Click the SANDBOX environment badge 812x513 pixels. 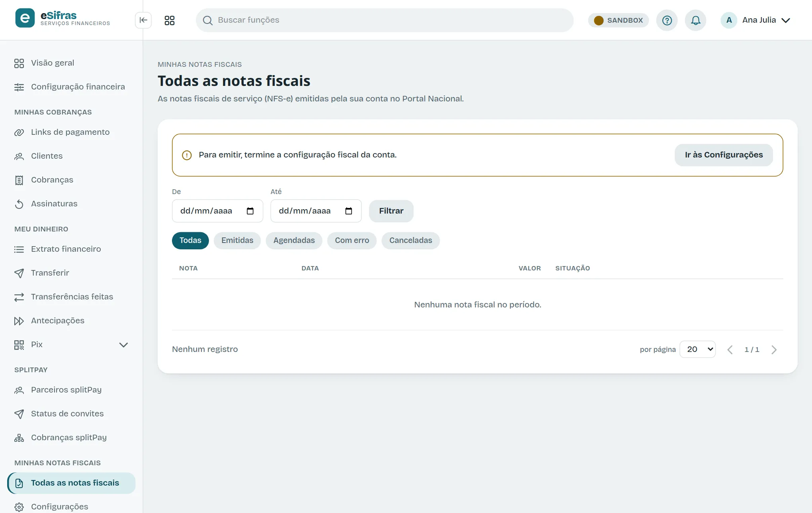[619, 20]
